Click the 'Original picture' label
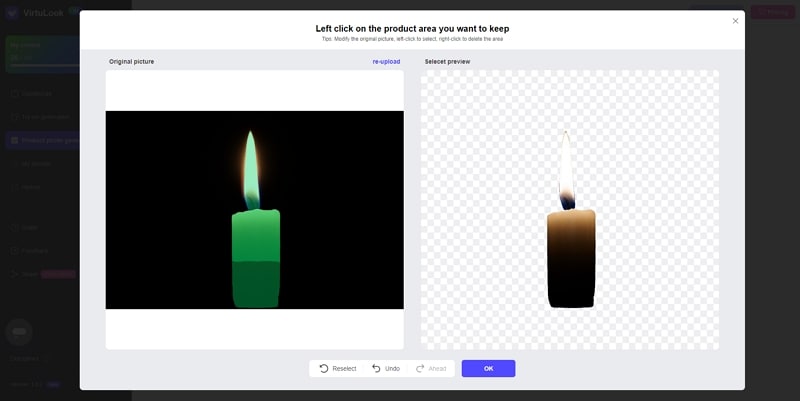 coord(131,62)
